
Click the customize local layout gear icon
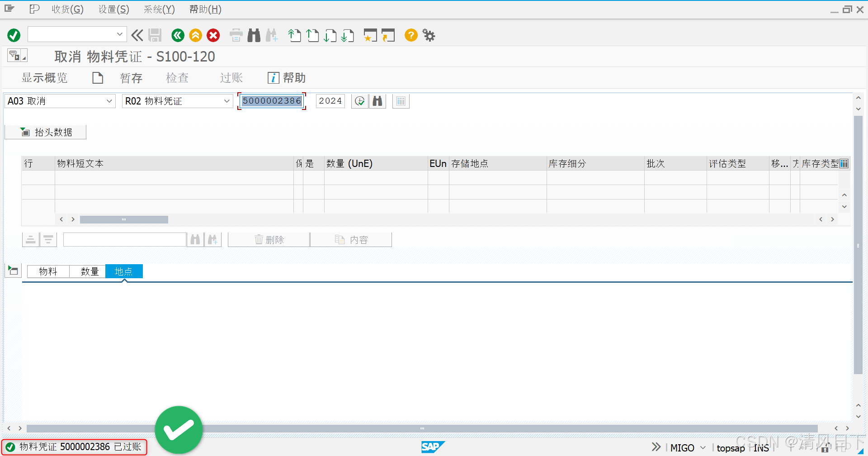click(428, 35)
